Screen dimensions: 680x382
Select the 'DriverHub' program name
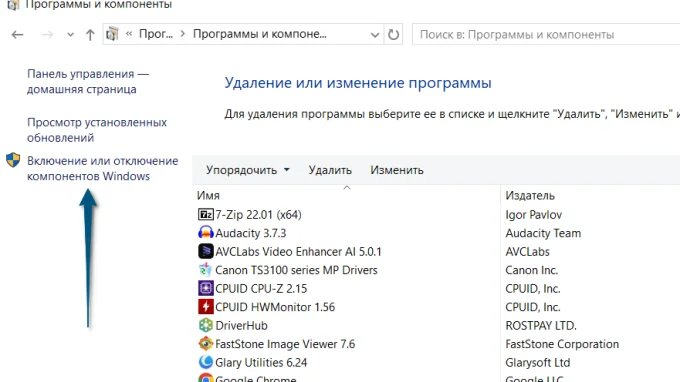tap(241, 326)
